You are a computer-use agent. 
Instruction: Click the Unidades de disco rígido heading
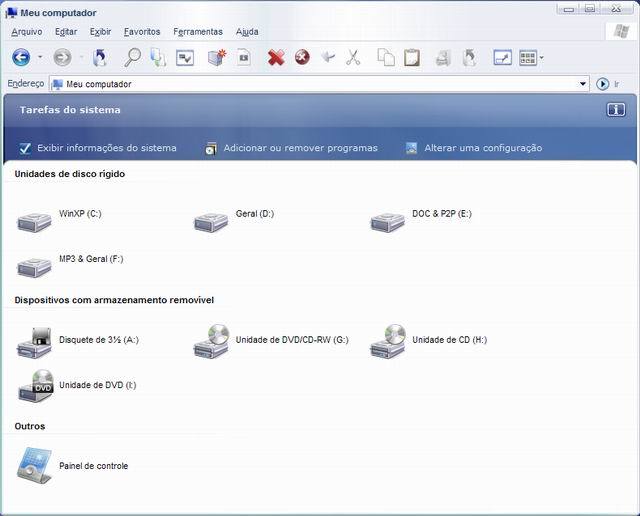pos(70,174)
